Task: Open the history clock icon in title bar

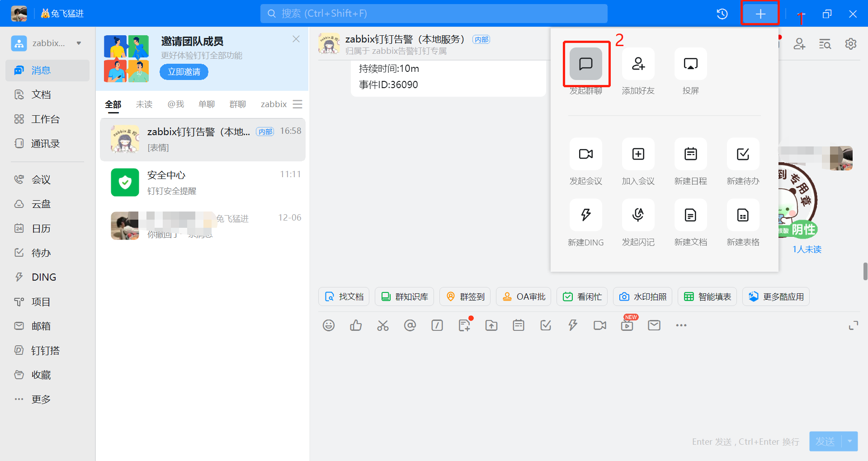Action: (722, 14)
